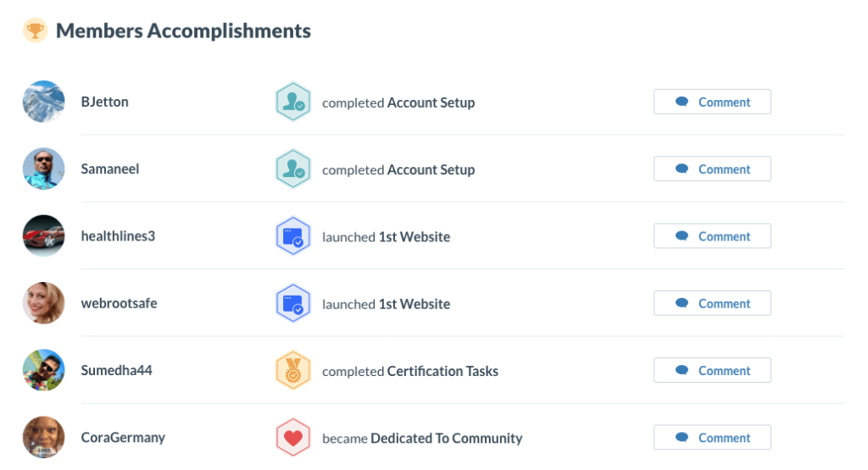The height and width of the screenshot is (470, 868).
Task: Click the trophy icon beside Members Accomplishments
Action: [x=35, y=31]
